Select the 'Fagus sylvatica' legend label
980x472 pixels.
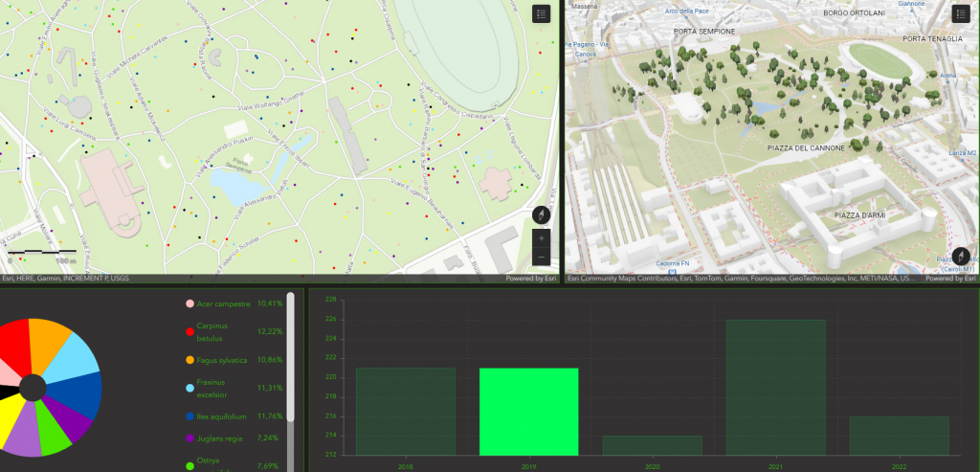point(222,360)
